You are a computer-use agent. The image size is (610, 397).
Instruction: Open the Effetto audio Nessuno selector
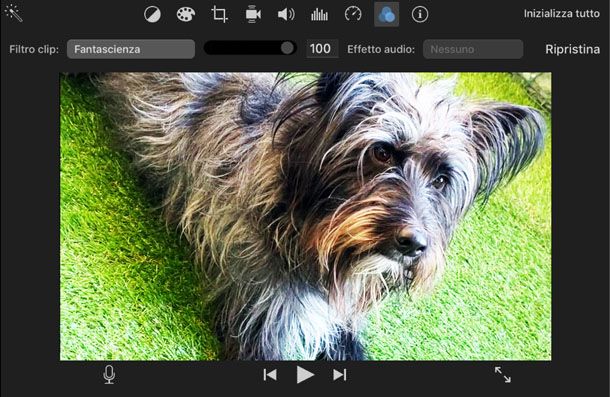click(473, 49)
